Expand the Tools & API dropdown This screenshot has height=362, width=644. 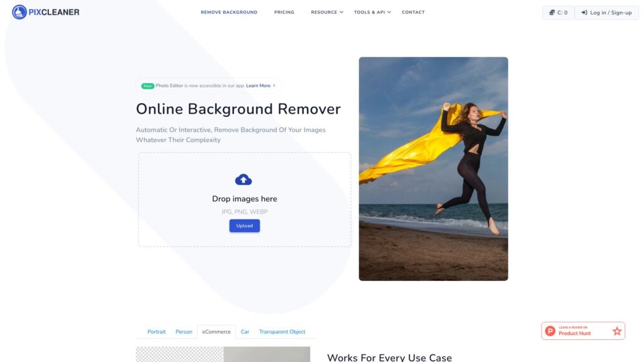pos(372,13)
